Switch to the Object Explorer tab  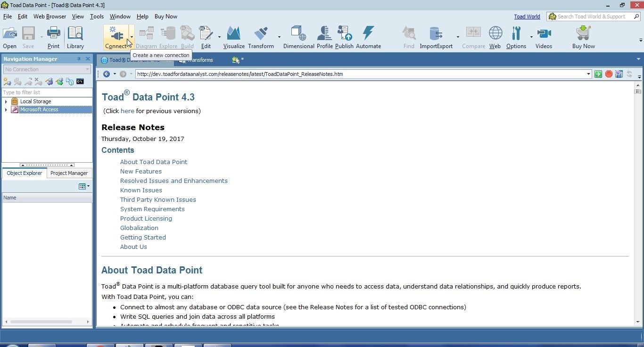click(25, 173)
